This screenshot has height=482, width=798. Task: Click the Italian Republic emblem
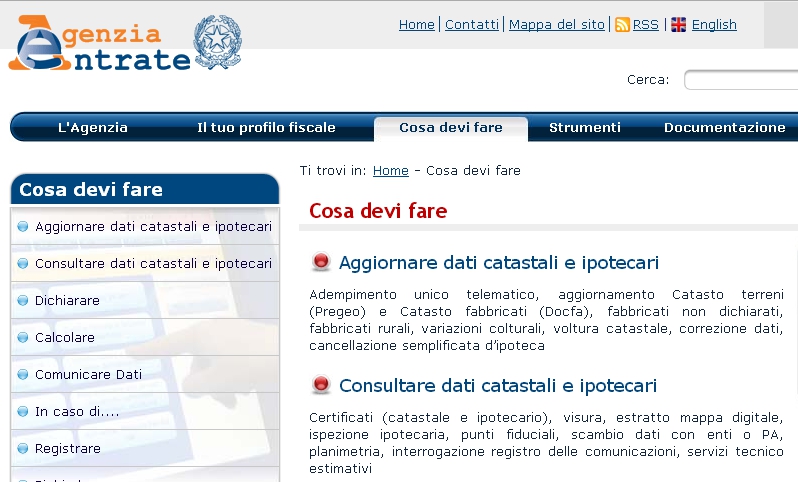(217, 42)
